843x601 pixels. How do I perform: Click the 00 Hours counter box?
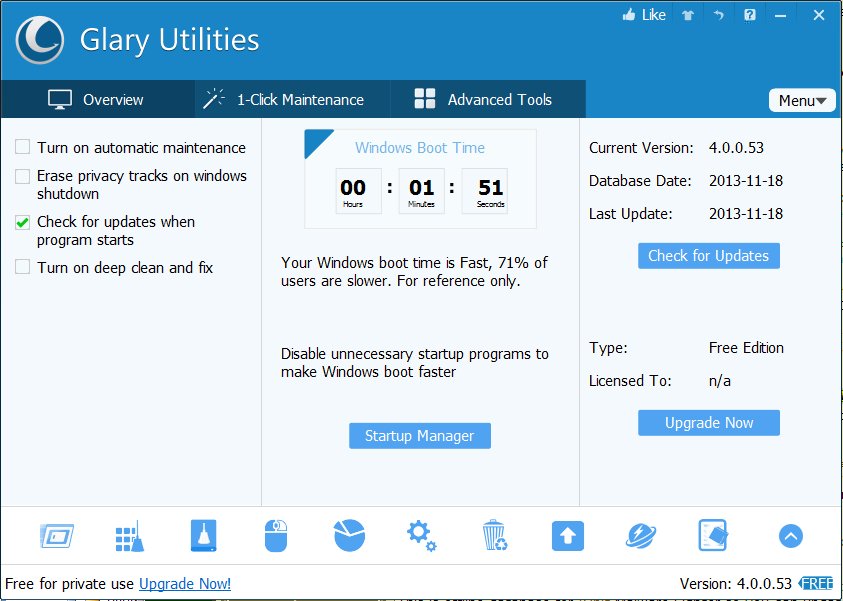(359, 191)
